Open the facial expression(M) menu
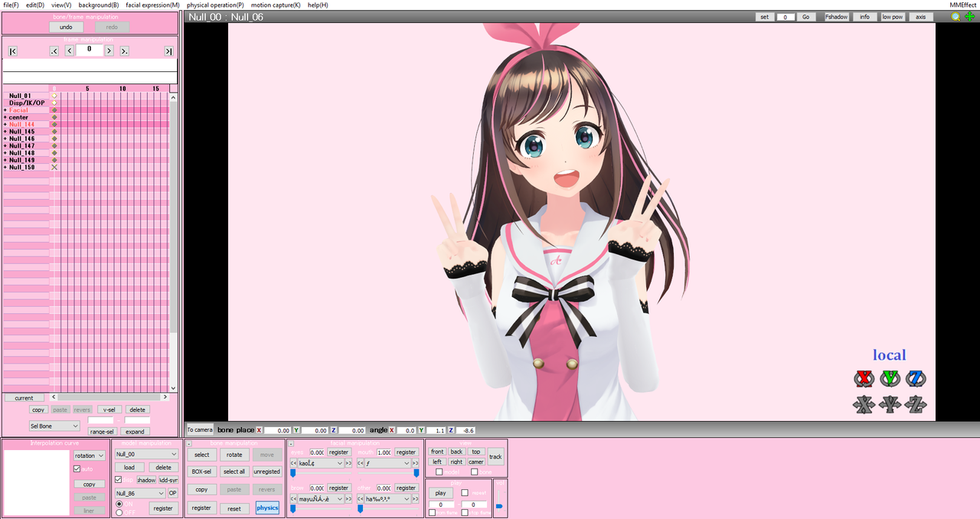Image resolution: width=980 pixels, height=519 pixels. 152,5
